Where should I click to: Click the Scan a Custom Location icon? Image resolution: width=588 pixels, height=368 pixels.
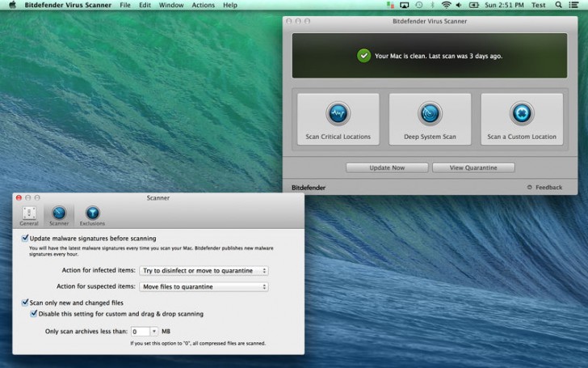click(x=522, y=114)
